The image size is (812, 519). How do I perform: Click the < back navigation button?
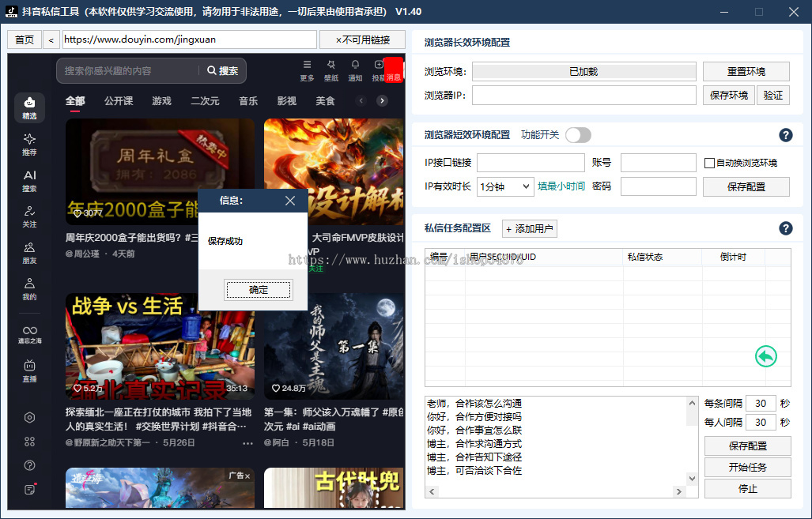[x=51, y=39]
